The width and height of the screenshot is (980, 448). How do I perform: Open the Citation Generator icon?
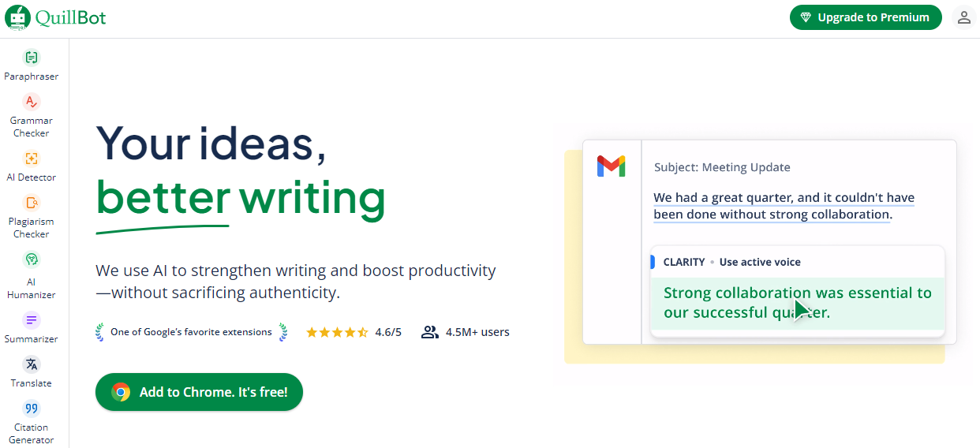click(x=32, y=409)
